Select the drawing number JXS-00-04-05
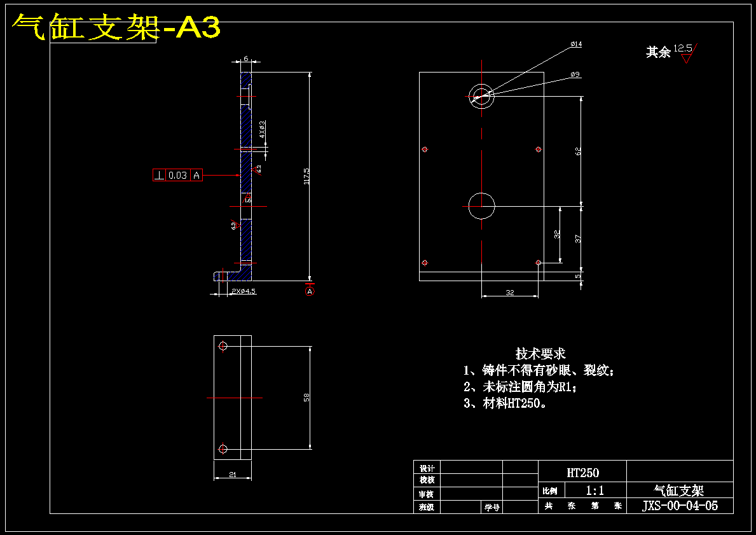Image resolution: width=756 pixels, height=535 pixels. tap(680, 506)
